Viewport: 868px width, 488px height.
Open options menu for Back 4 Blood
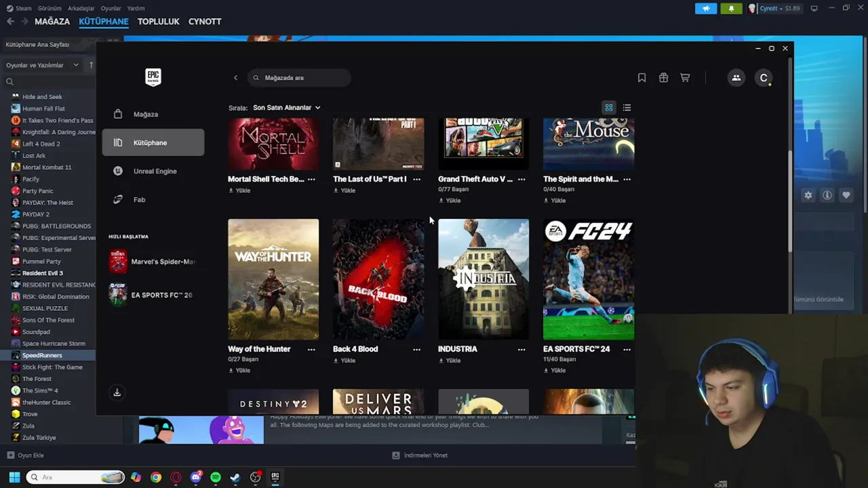pyautogui.click(x=416, y=349)
